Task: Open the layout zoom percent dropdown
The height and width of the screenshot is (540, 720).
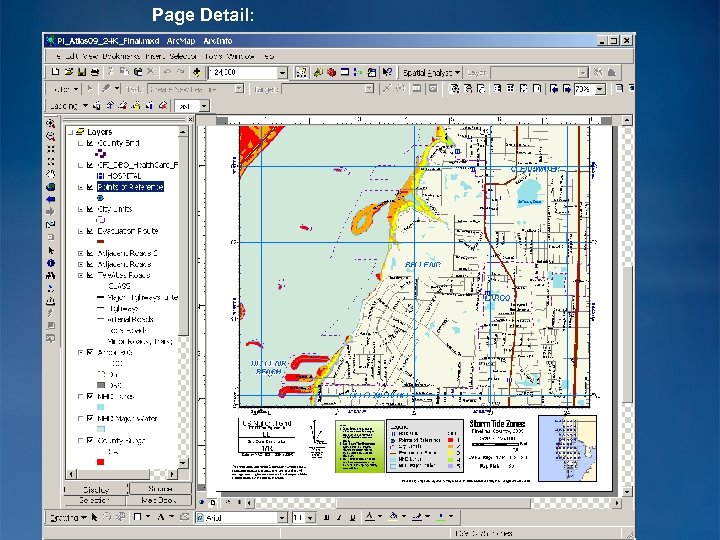Action: [600, 89]
